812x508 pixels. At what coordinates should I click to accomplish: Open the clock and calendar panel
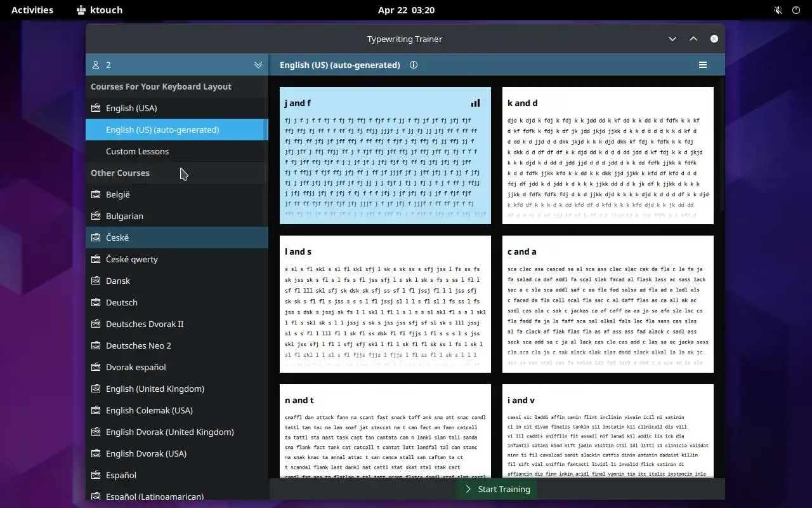(x=406, y=10)
